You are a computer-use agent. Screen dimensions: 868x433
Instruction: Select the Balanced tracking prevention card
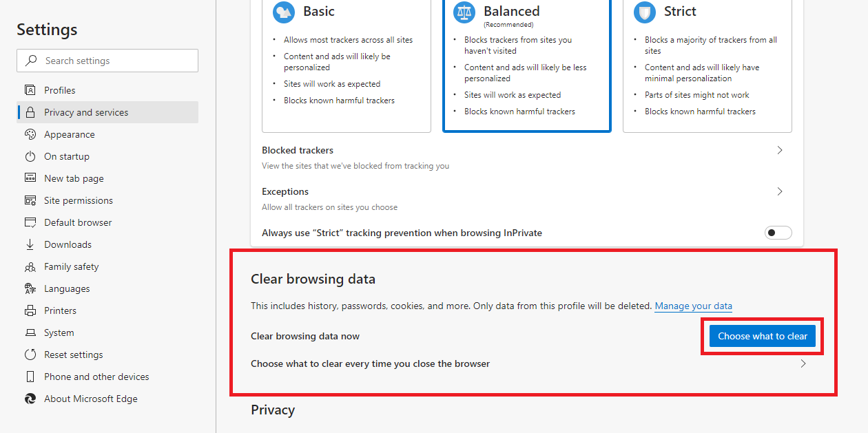pyautogui.click(x=526, y=65)
